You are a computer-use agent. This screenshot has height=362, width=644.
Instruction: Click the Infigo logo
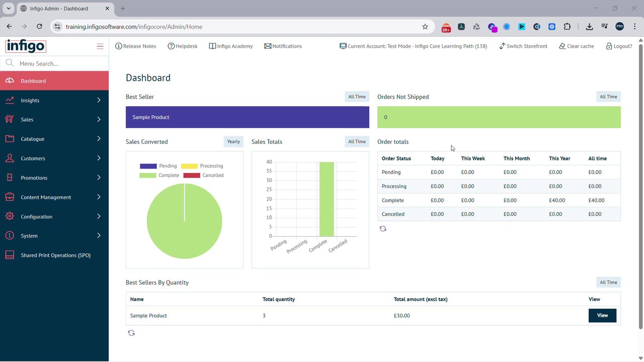point(26,46)
